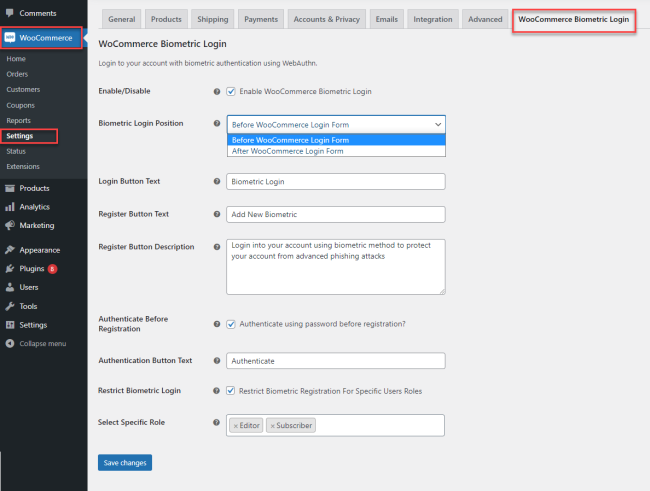Open the Comments menu icon
650x491 pixels.
(x=10, y=12)
